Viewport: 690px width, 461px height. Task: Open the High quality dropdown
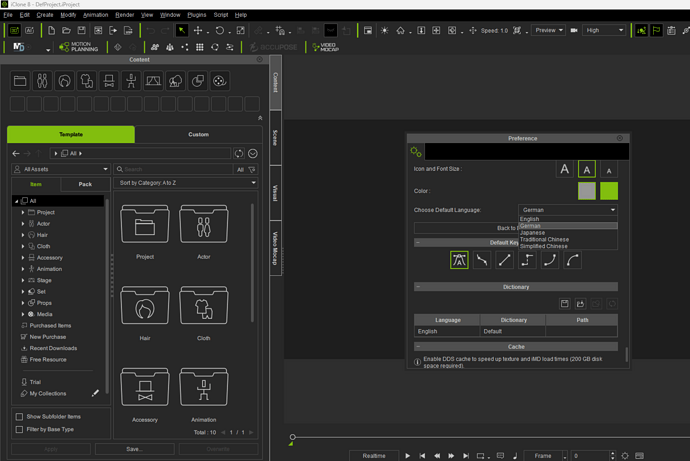point(604,30)
